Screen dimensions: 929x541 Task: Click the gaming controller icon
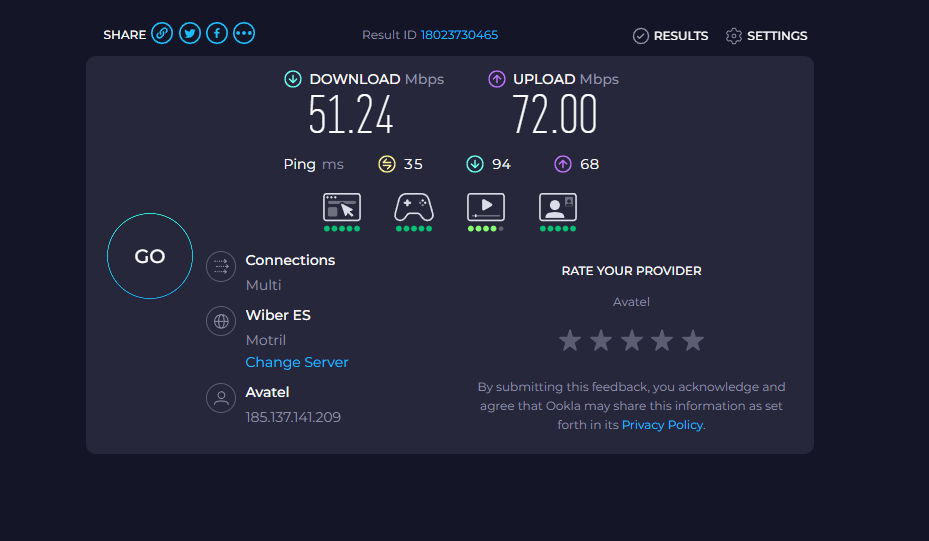414,208
